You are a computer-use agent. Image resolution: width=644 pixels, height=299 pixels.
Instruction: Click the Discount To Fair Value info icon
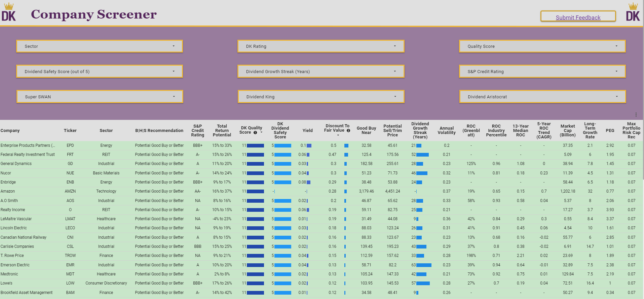pos(348,131)
